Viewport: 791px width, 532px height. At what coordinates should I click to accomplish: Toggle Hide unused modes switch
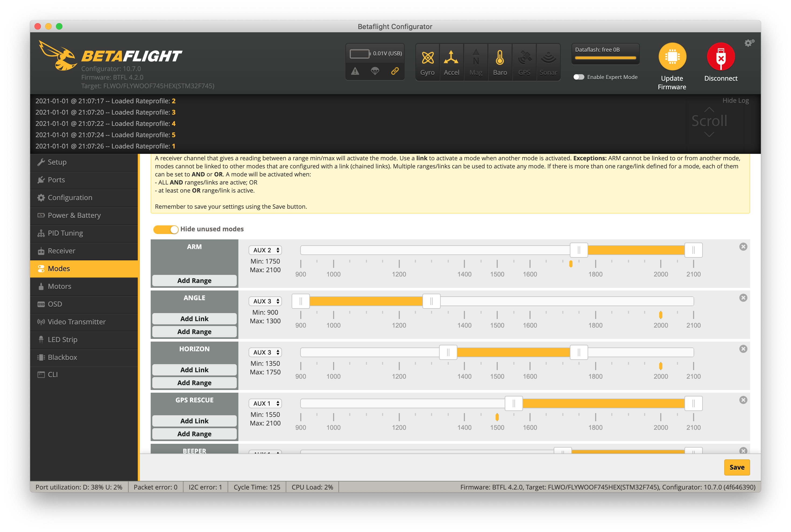(165, 229)
